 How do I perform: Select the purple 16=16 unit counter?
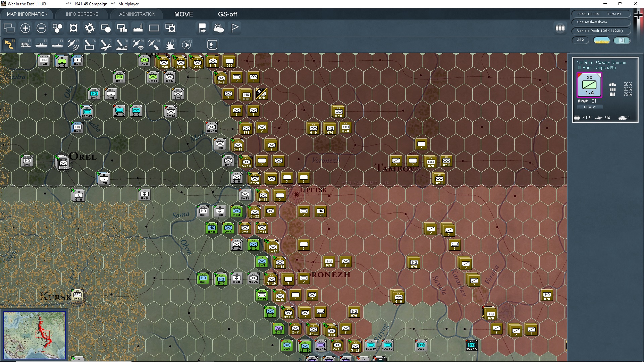tap(320, 345)
